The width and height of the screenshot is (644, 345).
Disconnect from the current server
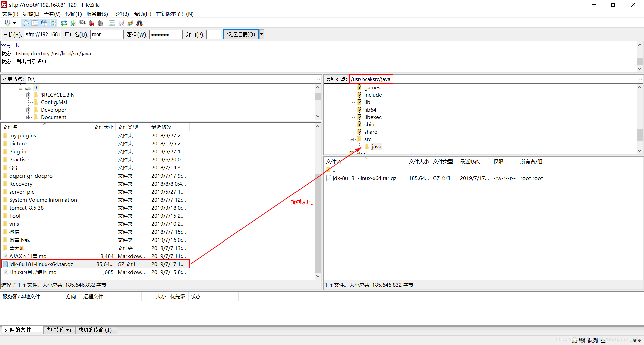point(92,23)
